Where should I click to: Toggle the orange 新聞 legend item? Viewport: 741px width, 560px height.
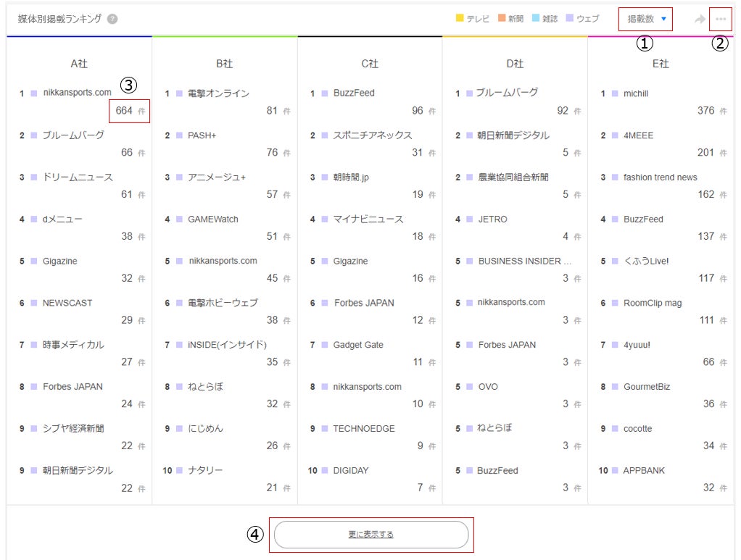point(511,18)
